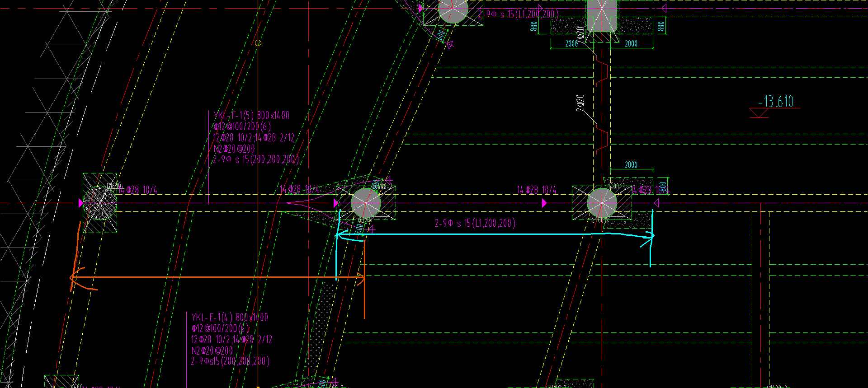Select the grey round column on the vertical beam
This screenshot has width=868, height=388.
tap(602, 203)
